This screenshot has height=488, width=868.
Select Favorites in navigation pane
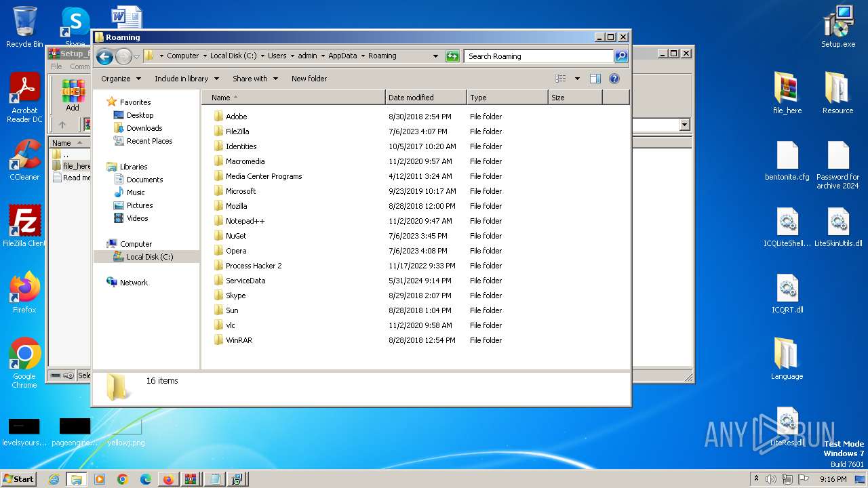135,102
